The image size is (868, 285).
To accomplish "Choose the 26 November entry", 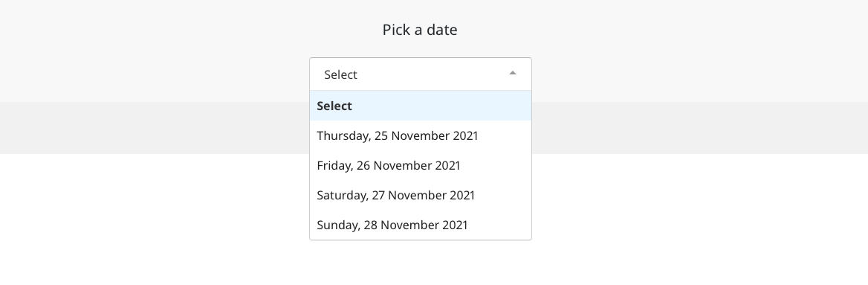I will tap(420, 166).
